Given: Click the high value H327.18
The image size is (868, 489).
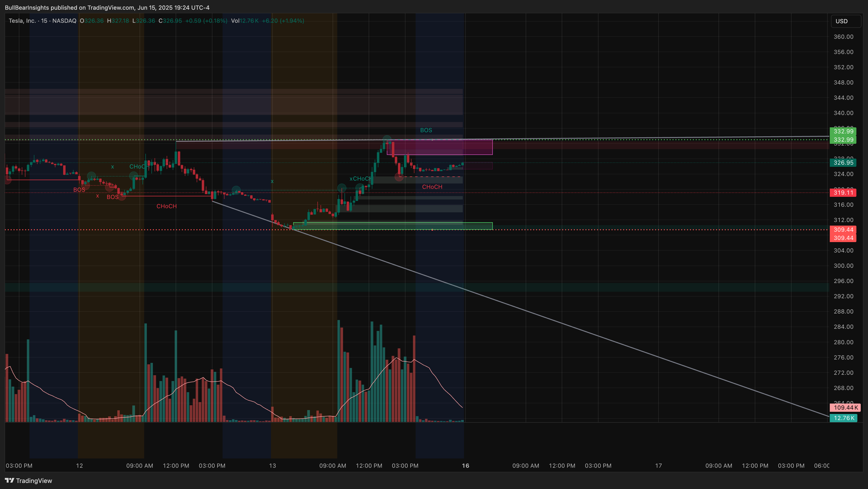Looking at the screenshot, I should (x=118, y=21).
